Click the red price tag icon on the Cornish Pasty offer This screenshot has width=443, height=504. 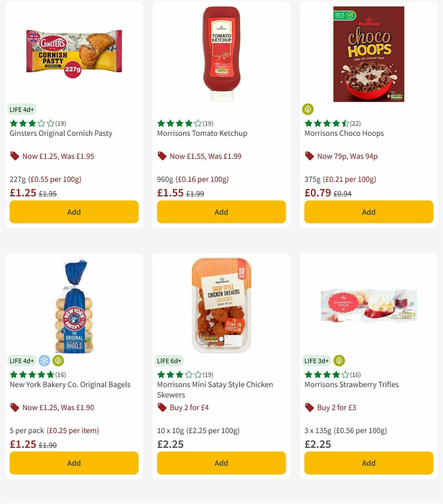[x=14, y=156]
